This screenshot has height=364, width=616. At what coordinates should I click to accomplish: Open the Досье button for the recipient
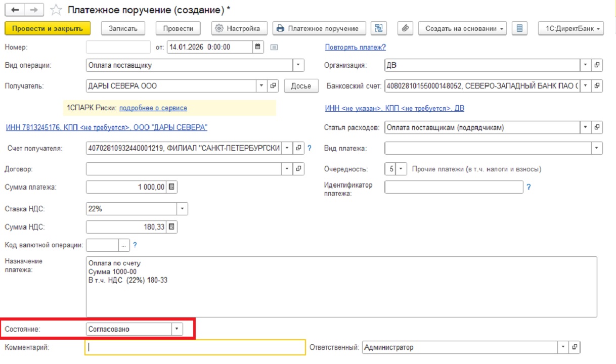pyautogui.click(x=301, y=85)
